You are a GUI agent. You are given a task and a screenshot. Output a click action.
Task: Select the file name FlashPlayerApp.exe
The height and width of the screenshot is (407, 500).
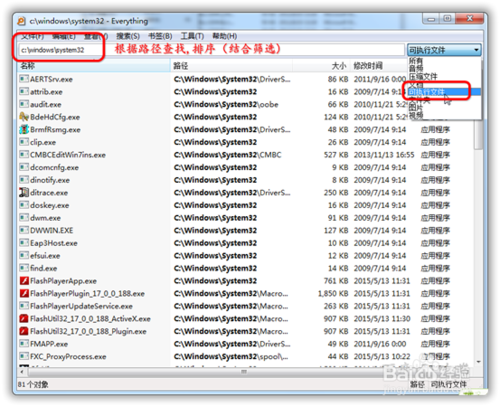pyautogui.click(x=63, y=281)
